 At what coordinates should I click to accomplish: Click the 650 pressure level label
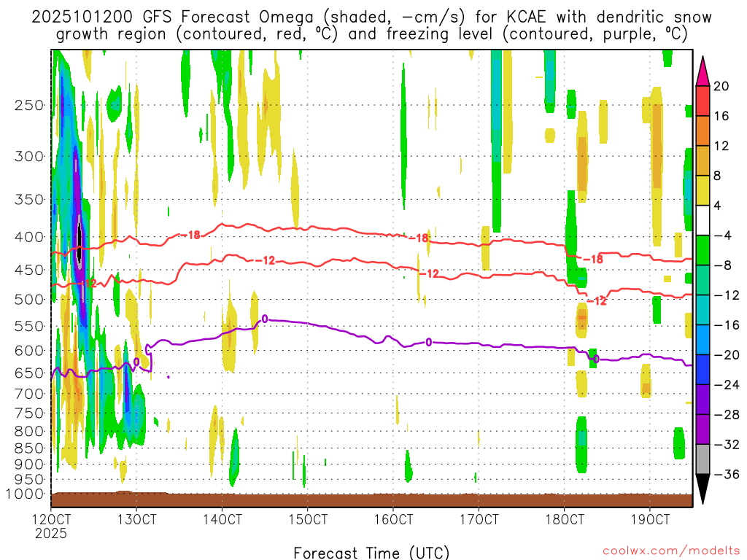tap(29, 373)
